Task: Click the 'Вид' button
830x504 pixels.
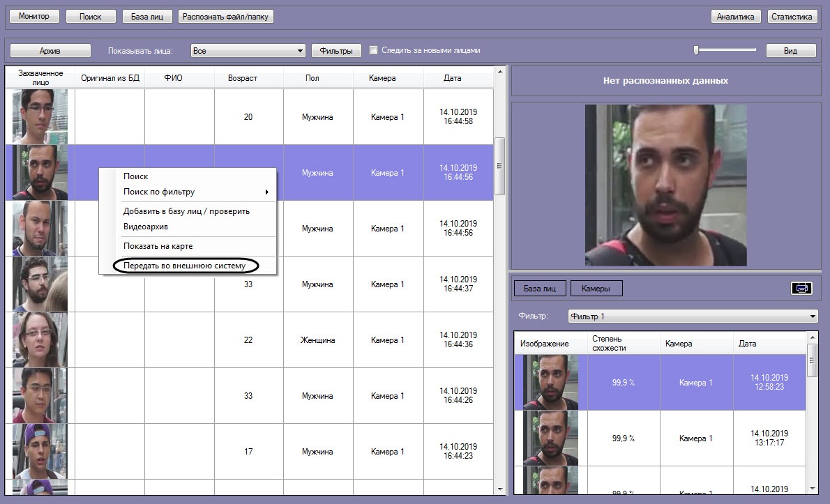Action: click(790, 51)
